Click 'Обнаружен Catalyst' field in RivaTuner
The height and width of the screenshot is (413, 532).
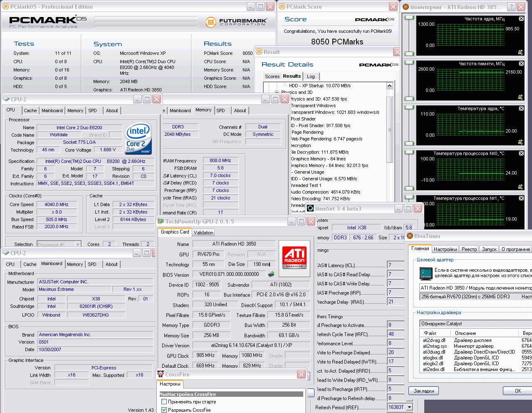tap(476, 324)
